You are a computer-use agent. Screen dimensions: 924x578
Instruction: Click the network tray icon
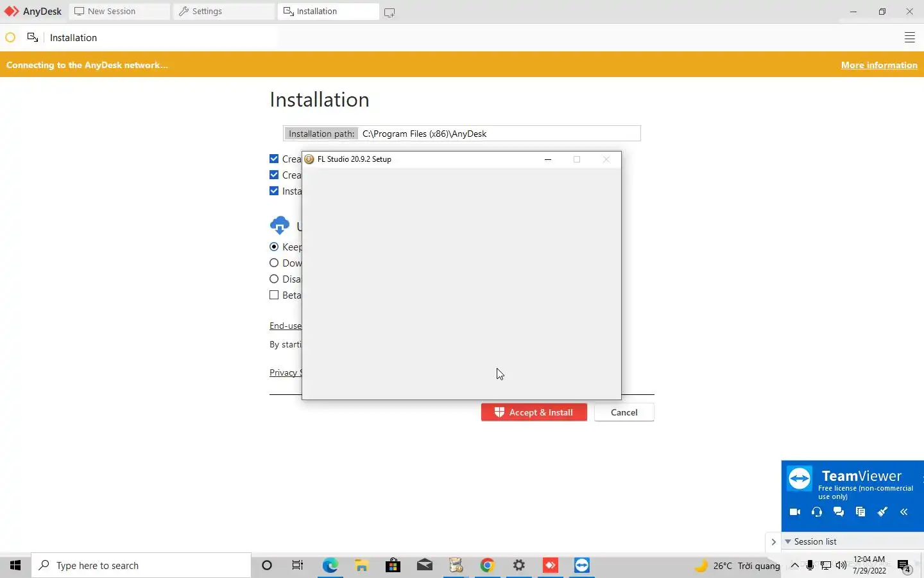(x=826, y=565)
